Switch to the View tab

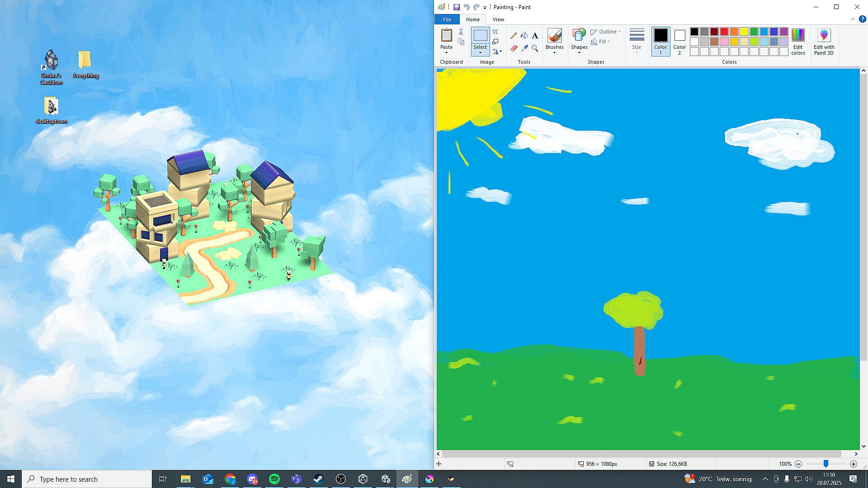click(x=498, y=19)
